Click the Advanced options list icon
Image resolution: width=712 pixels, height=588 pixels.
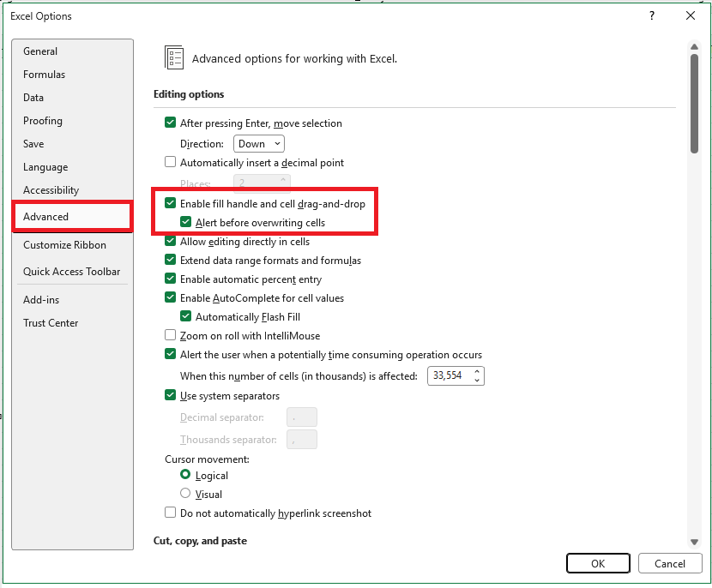pyautogui.click(x=174, y=57)
